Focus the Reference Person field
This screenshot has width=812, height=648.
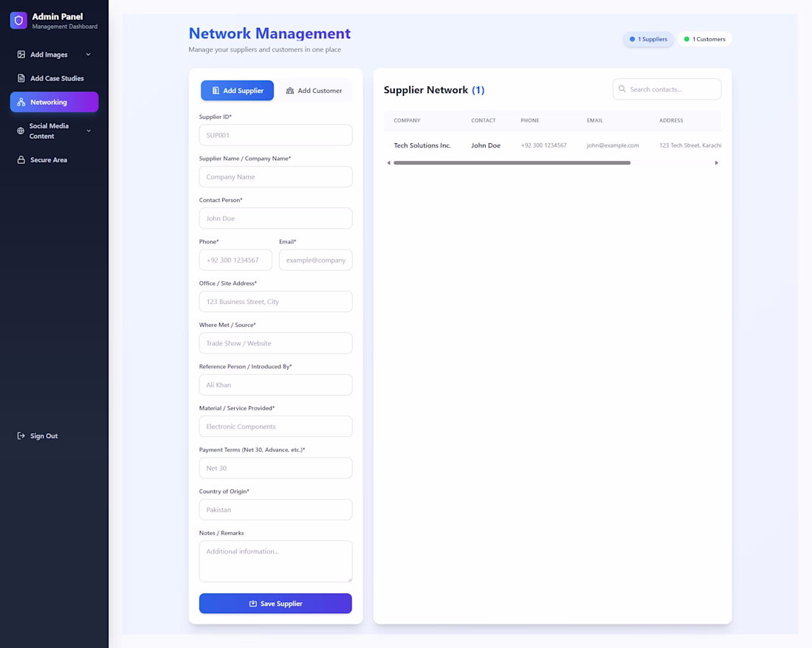[275, 385]
